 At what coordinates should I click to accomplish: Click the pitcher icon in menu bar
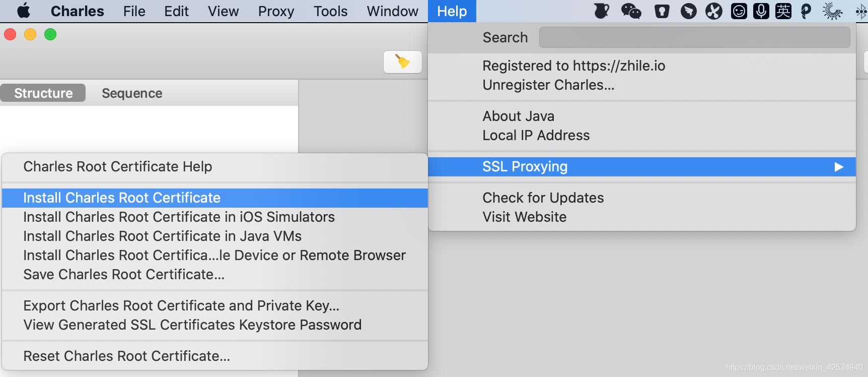tap(601, 11)
